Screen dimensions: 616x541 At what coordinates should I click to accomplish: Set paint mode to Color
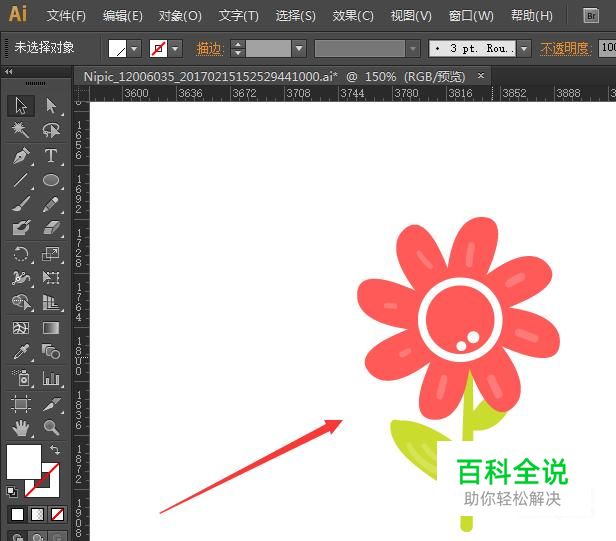[x=17, y=514]
